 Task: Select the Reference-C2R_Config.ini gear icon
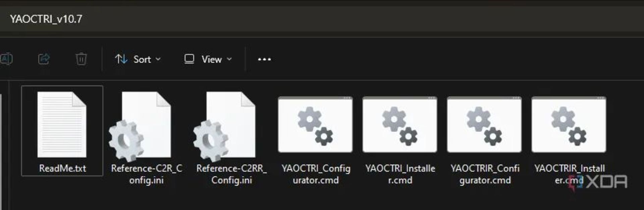click(x=126, y=140)
